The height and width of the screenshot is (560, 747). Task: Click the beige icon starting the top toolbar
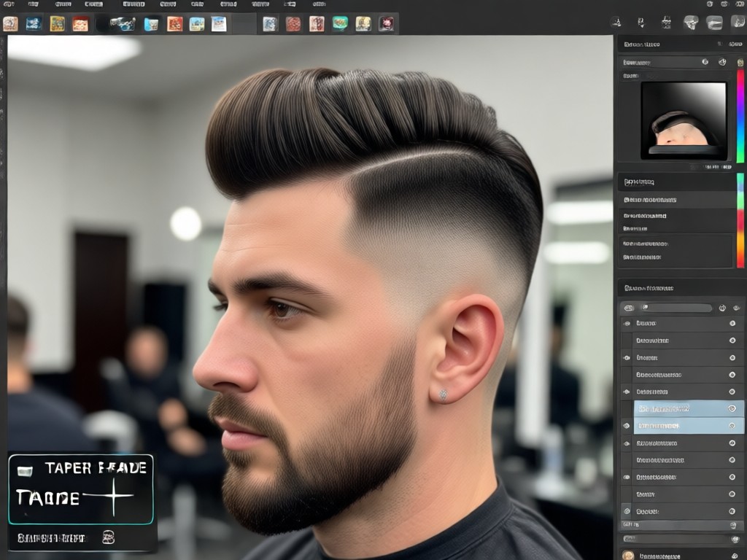[x=10, y=24]
